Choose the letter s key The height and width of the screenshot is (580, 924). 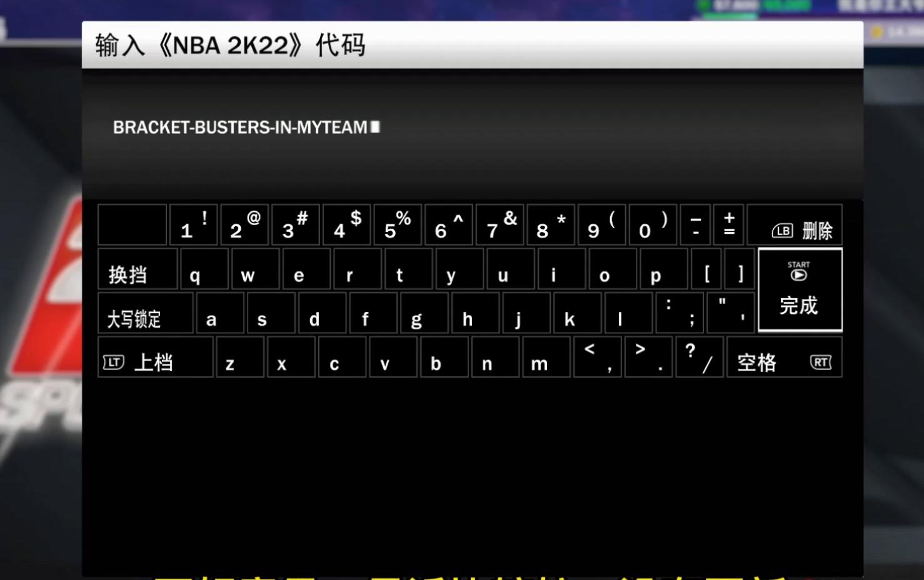click(271, 313)
